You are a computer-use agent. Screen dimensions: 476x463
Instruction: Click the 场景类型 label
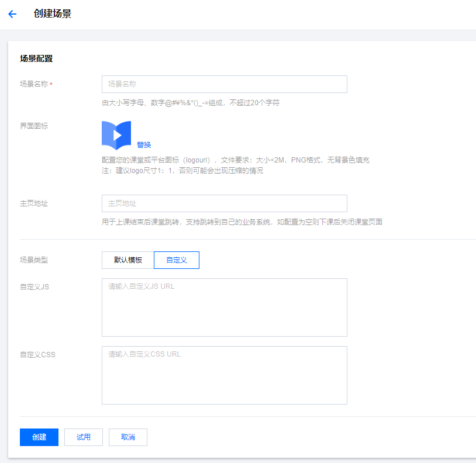(x=34, y=260)
